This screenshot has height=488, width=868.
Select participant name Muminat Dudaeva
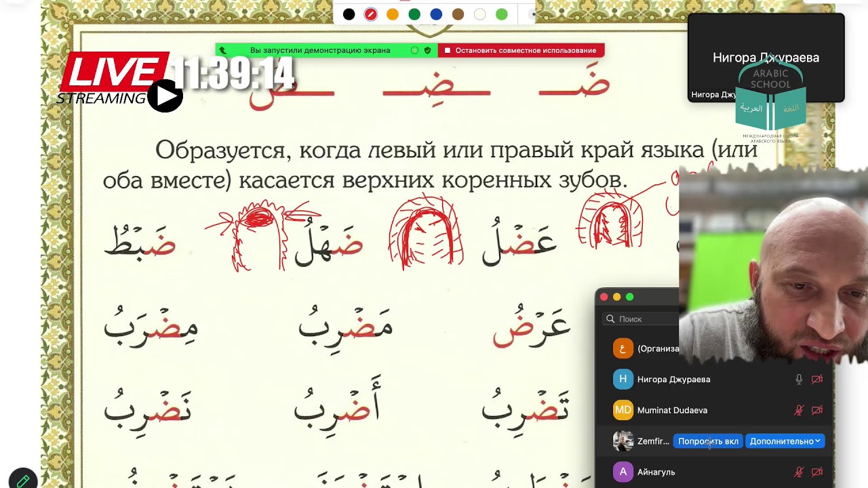click(x=672, y=410)
